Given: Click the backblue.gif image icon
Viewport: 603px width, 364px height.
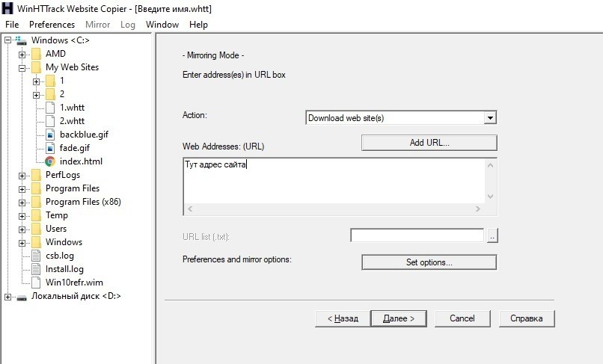Looking at the screenshot, I should coord(50,135).
